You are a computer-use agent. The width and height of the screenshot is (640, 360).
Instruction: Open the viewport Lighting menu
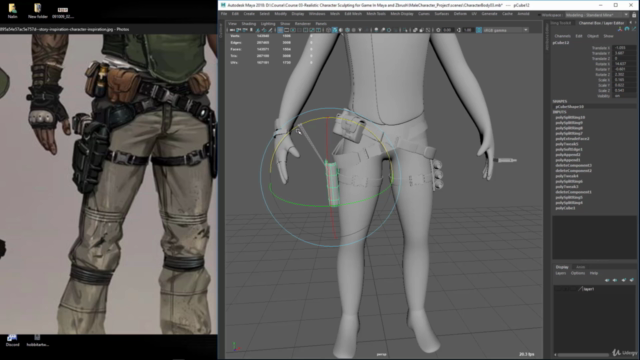coord(268,24)
